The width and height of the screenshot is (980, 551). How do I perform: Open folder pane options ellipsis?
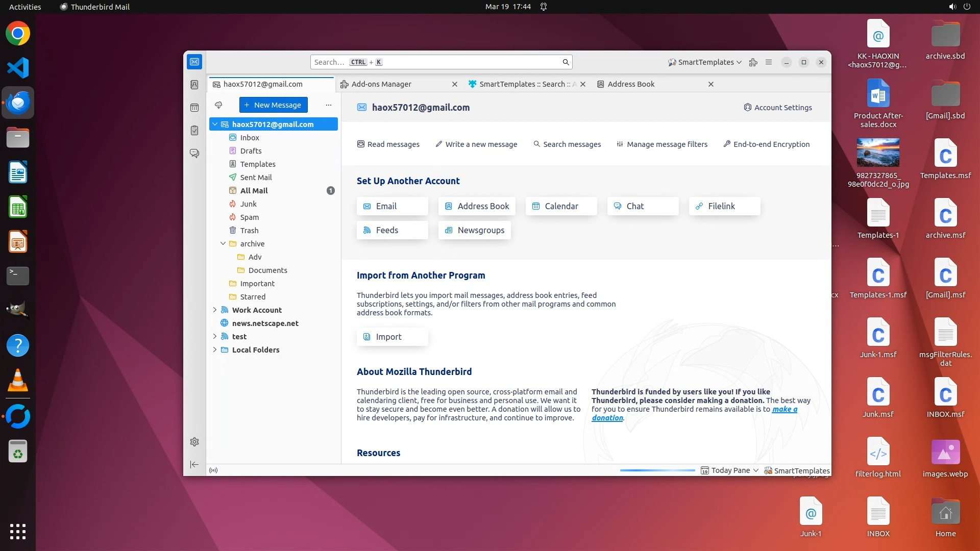click(329, 105)
